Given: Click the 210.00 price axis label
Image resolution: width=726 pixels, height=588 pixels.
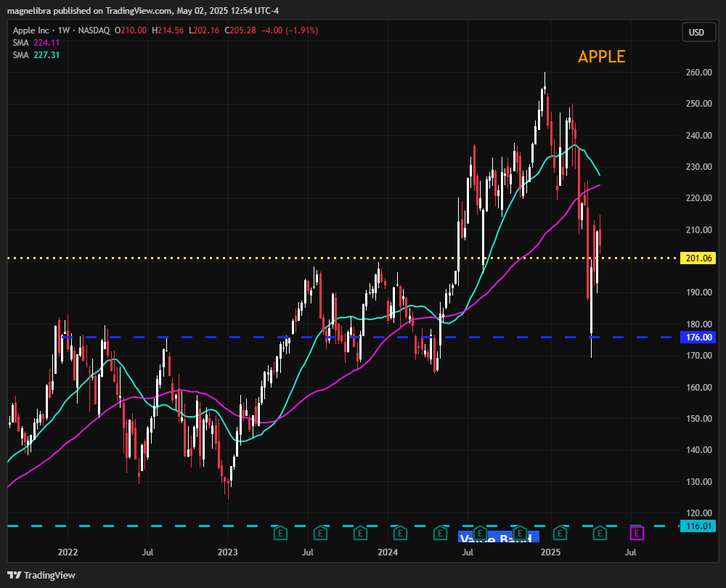Looking at the screenshot, I should [x=698, y=229].
